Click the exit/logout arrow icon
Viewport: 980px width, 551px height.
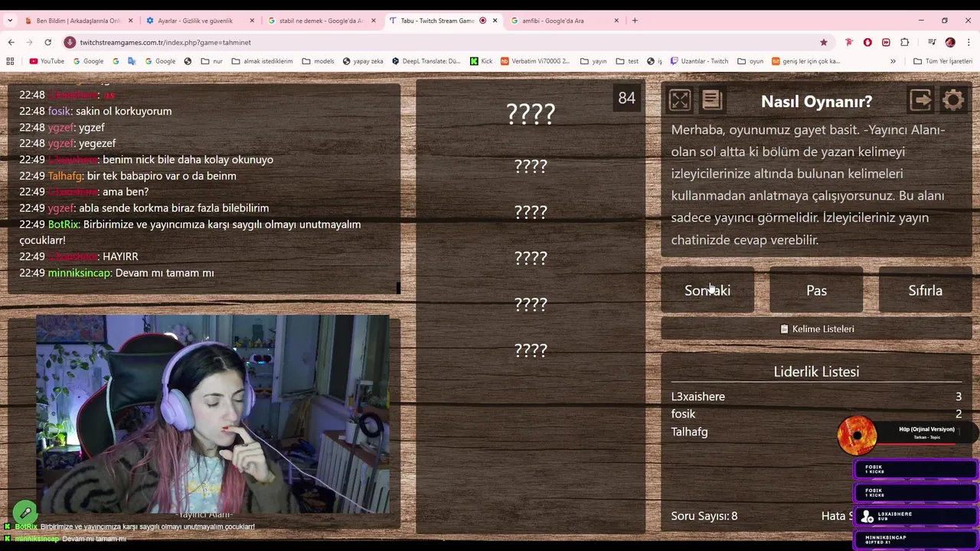pos(921,100)
